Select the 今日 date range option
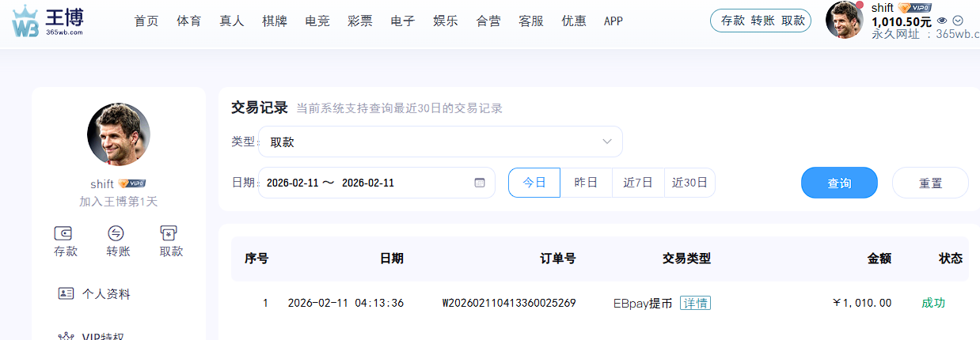This screenshot has width=980, height=340. tap(534, 183)
